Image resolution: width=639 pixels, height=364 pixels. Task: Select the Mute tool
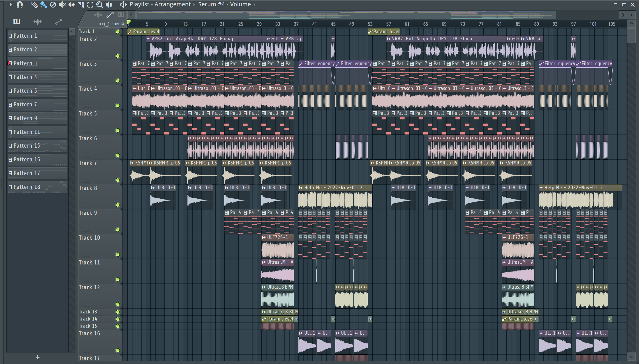62,4
